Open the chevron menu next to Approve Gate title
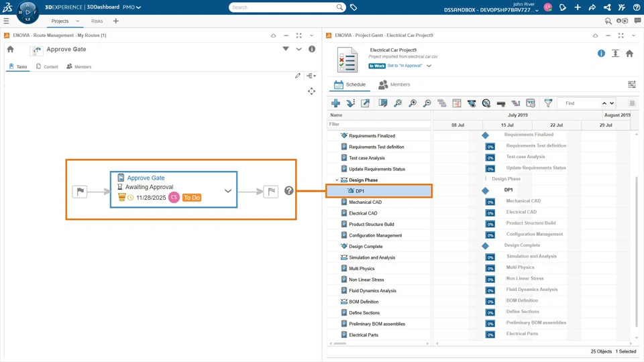644x362 pixels. click(x=299, y=49)
